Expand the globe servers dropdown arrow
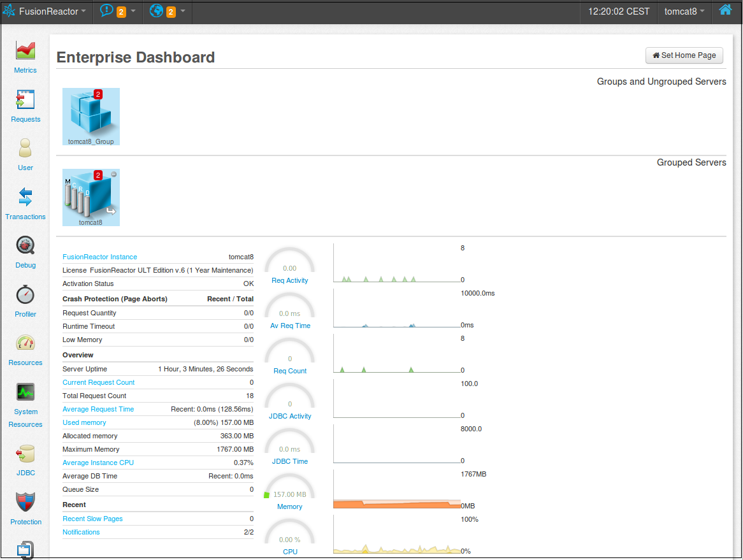Viewport: 743px width, 560px height. tap(183, 11)
